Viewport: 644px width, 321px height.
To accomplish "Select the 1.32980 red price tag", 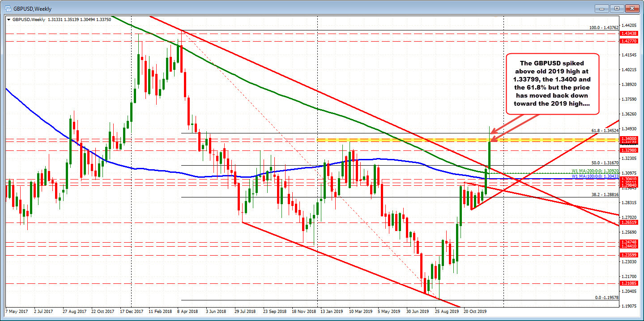I will [x=629, y=150].
